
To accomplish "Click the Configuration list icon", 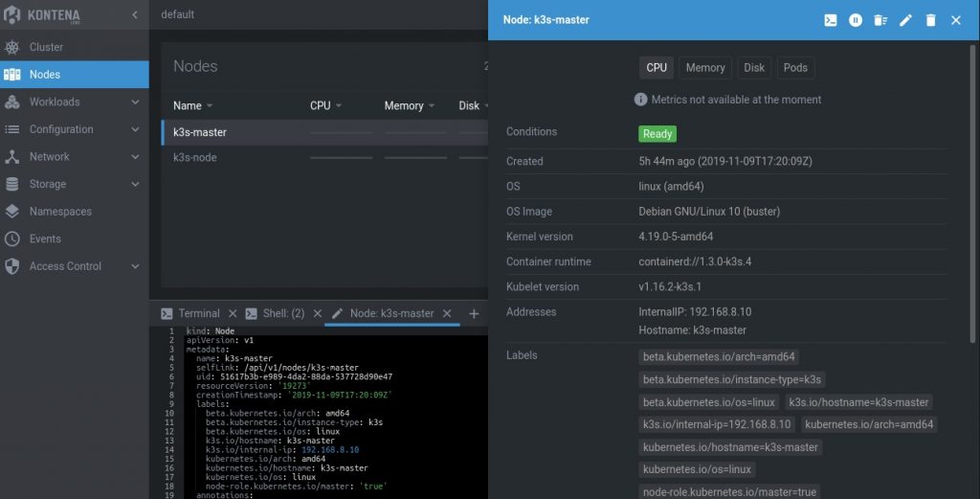I will (x=11, y=129).
